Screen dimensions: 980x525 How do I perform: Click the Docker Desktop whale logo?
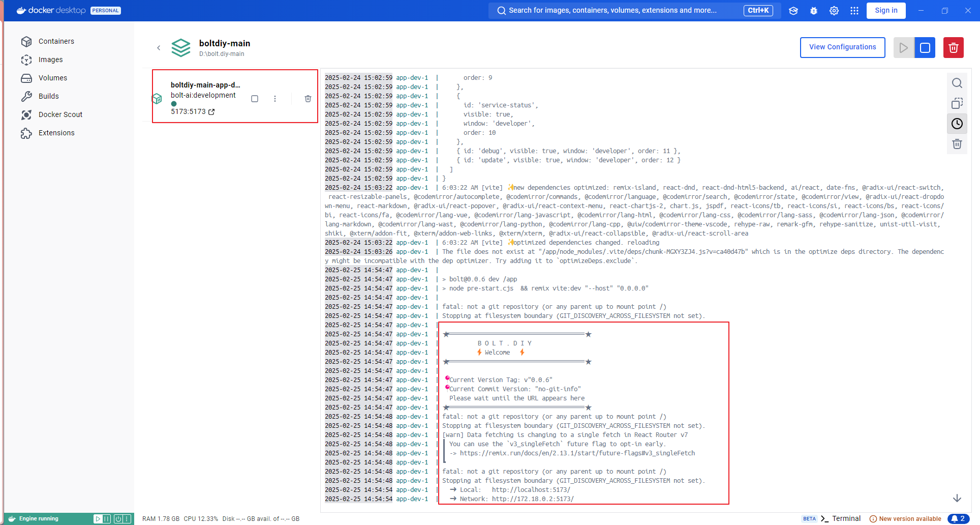[21, 10]
